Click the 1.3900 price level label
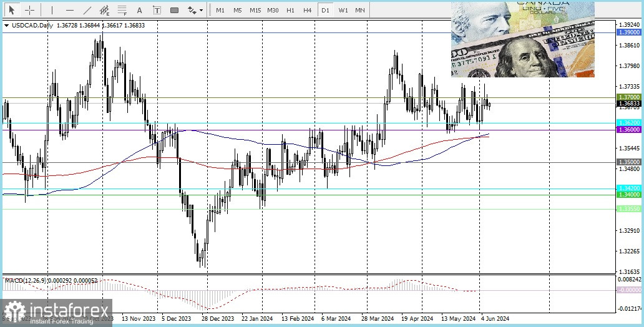Image resolution: width=644 pixels, height=327 pixels. pyautogui.click(x=628, y=32)
